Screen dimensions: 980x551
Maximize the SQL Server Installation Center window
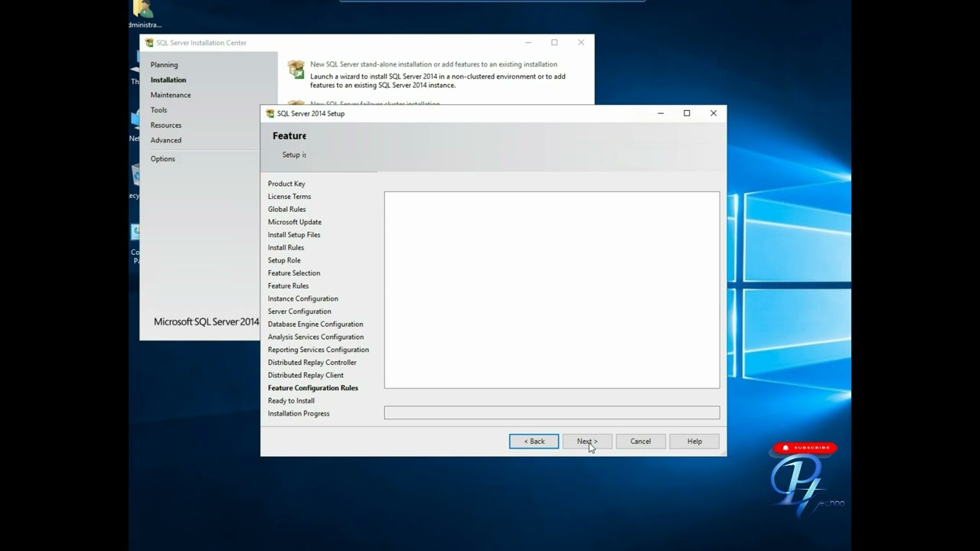point(554,43)
